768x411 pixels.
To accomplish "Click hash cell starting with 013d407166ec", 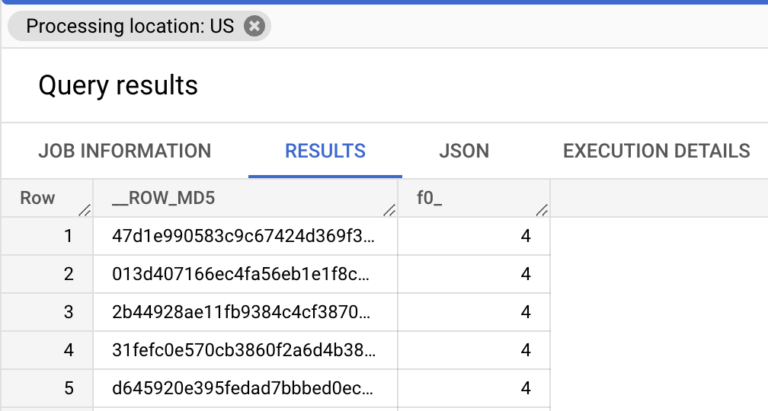I will 245,274.
